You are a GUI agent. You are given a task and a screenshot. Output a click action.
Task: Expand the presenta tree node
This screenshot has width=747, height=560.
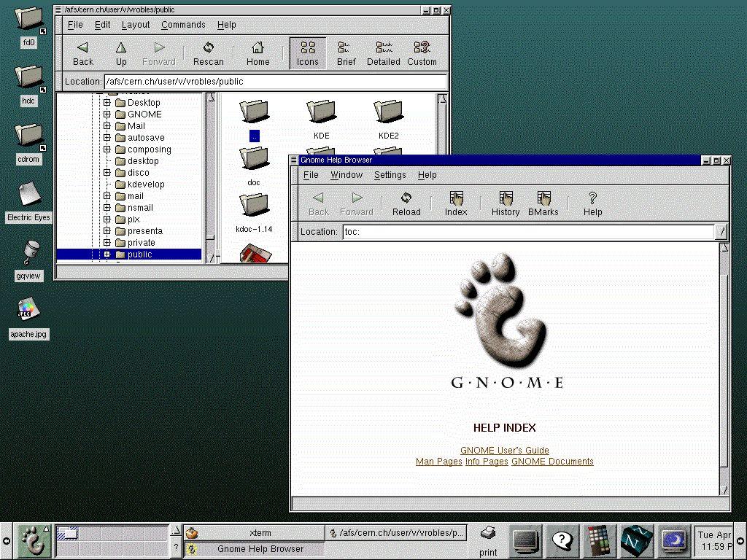[107, 231]
